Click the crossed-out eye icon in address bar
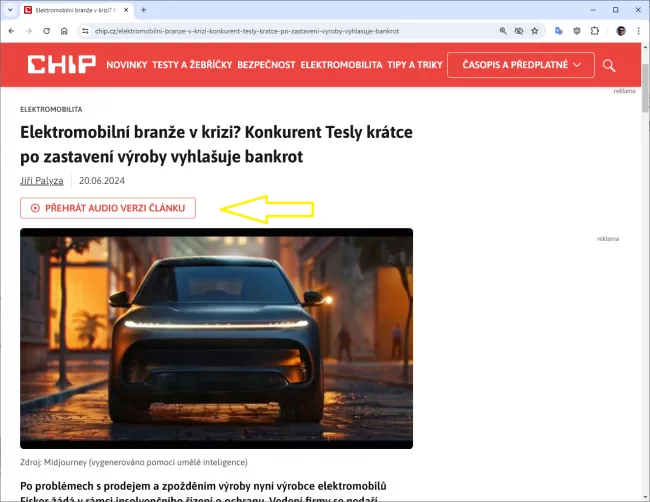The image size is (650, 502). pos(519,31)
